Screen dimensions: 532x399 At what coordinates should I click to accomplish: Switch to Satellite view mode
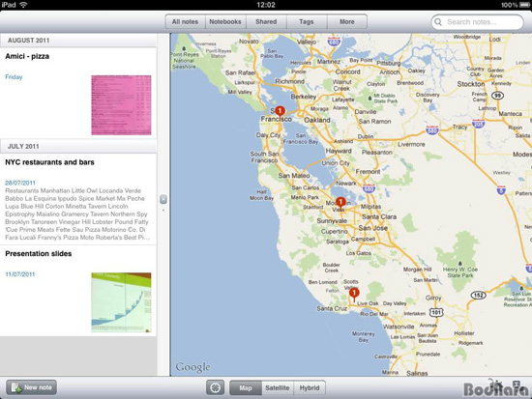coord(278,387)
